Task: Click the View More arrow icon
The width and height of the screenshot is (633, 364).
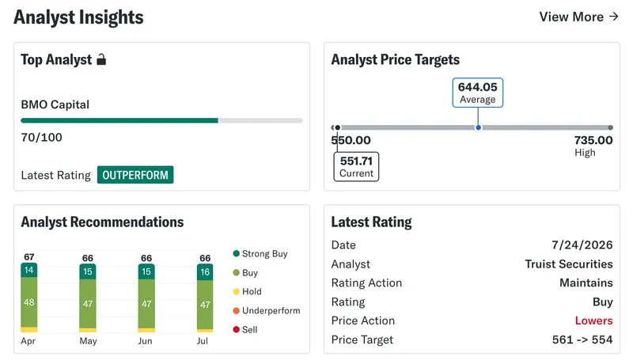Action: (614, 17)
